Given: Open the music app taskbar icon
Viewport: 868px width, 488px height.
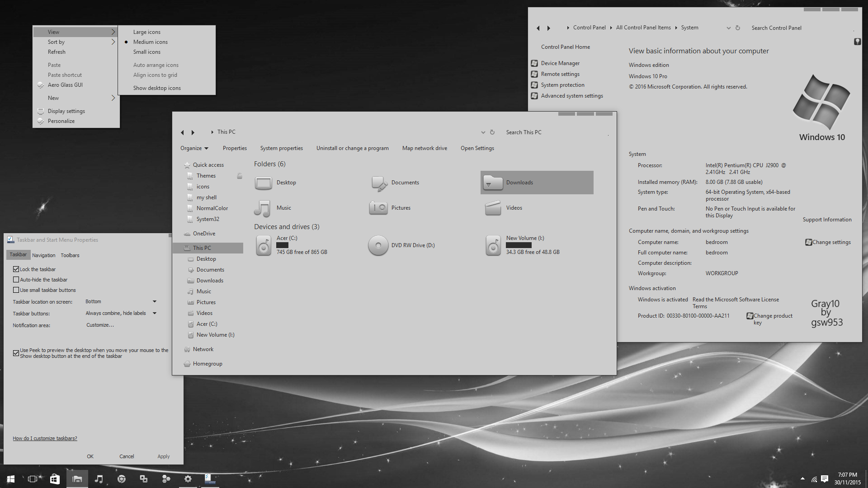Looking at the screenshot, I should (99, 479).
